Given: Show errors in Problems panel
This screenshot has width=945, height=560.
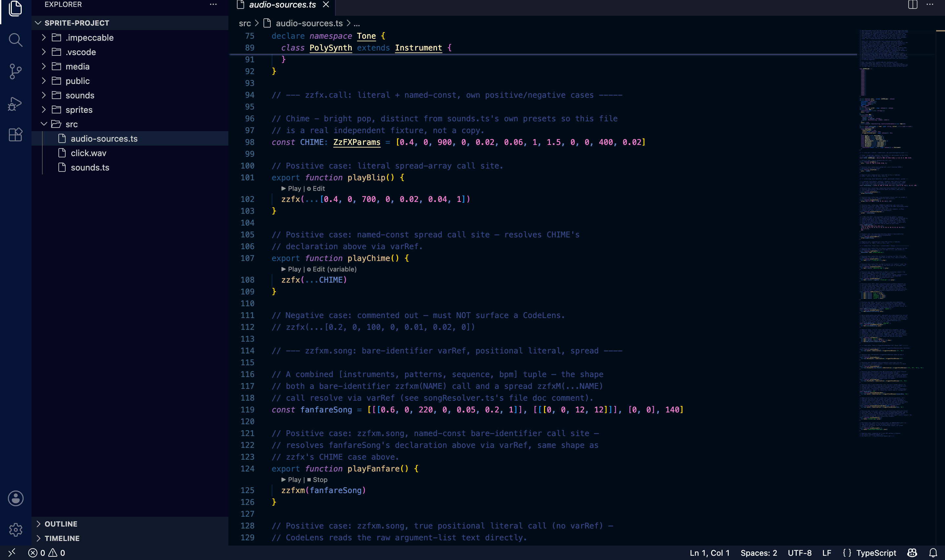Looking at the screenshot, I should coord(37,553).
